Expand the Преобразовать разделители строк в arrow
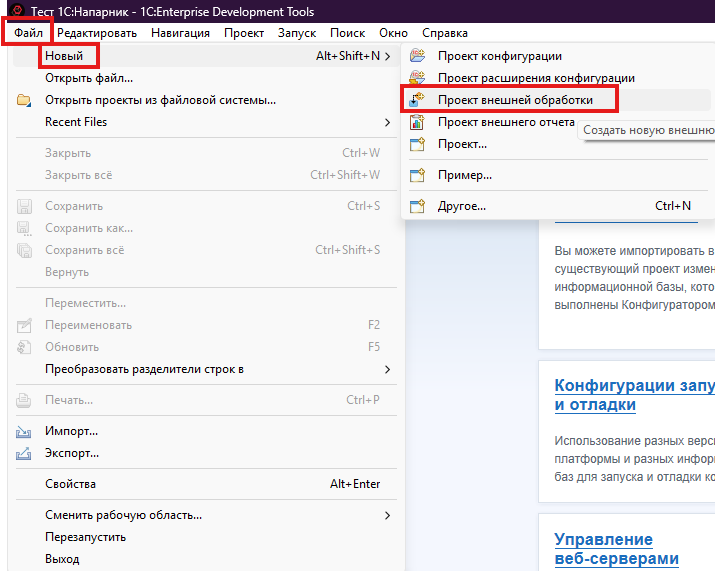The width and height of the screenshot is (715, 571). point(387,369)
